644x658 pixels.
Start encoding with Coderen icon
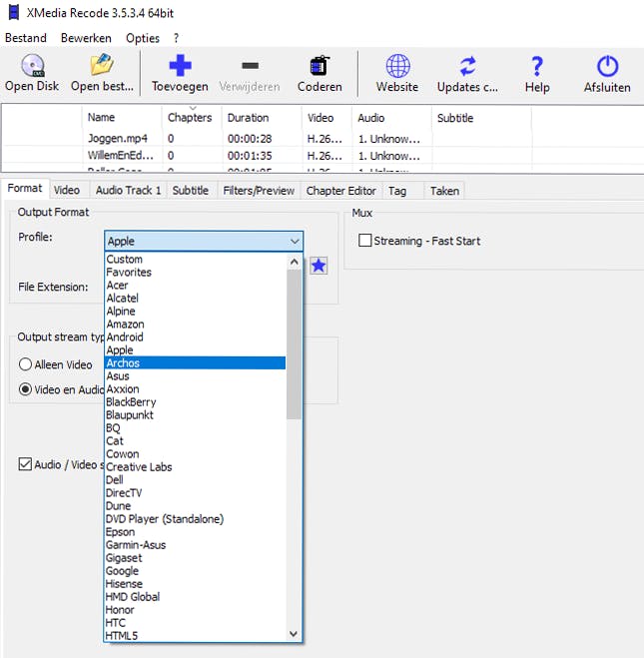[x=320, y=66]
